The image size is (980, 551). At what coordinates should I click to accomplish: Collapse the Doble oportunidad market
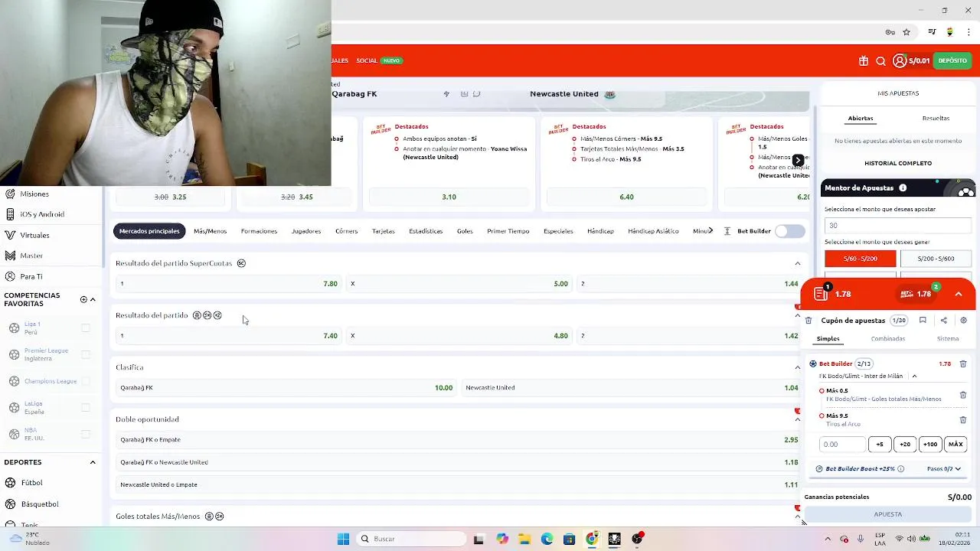click(x=797, y=419)
